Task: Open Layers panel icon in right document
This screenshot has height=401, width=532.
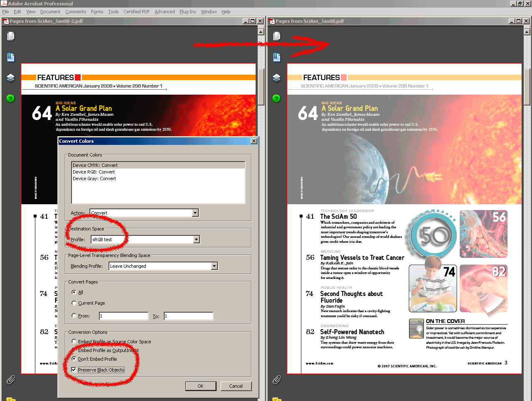Action: pyautogui.click(x=277, y=78)
